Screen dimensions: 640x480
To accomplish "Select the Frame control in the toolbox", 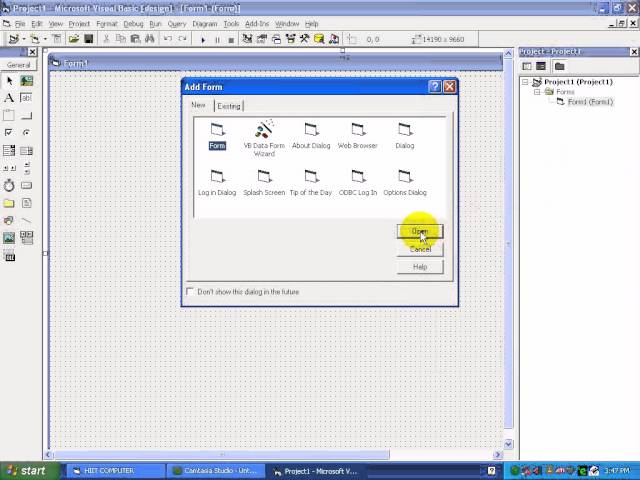I will tap(9, 116).
